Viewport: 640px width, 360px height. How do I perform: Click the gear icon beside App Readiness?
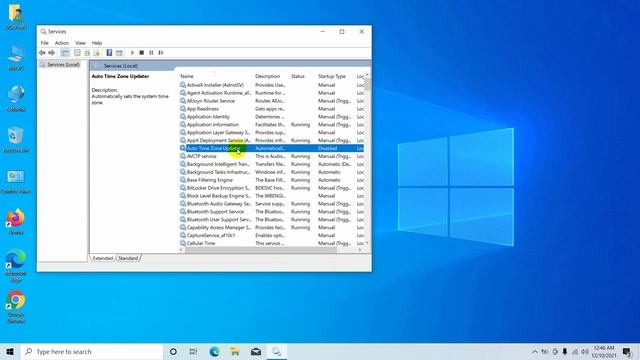pos(183,109)
